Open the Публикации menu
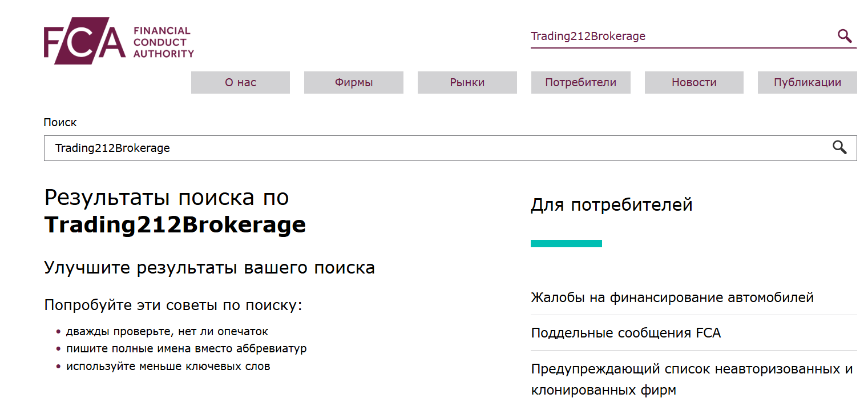Image resolution: width=868 pixels, height=402 pixels. 808,82
